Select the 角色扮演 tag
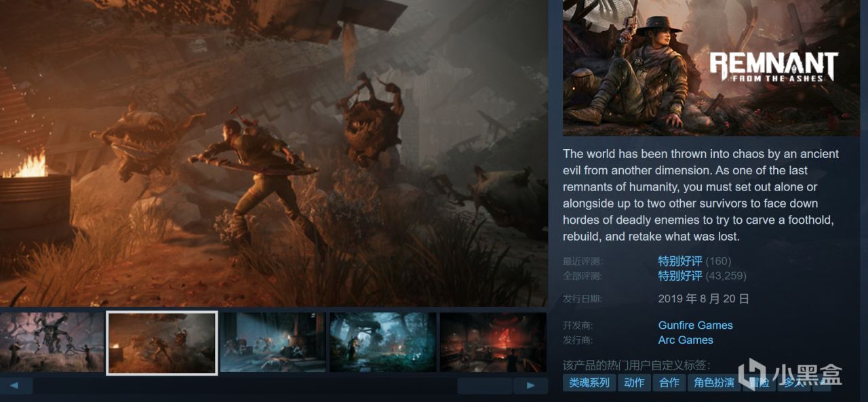Screen dimensions: 868x402 point(714,383)
